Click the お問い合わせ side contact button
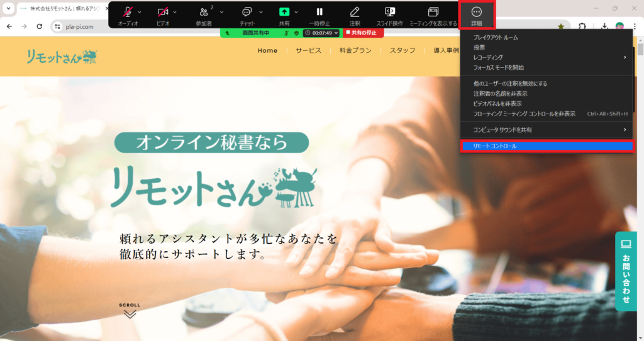The width and height of the screenshot is (644, 341). click(x=626, y=271)
